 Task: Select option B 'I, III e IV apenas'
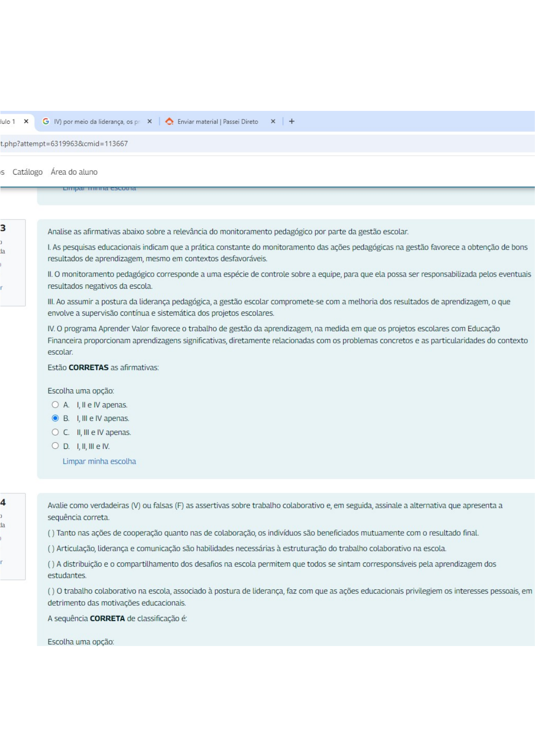[x=55, y=418]
